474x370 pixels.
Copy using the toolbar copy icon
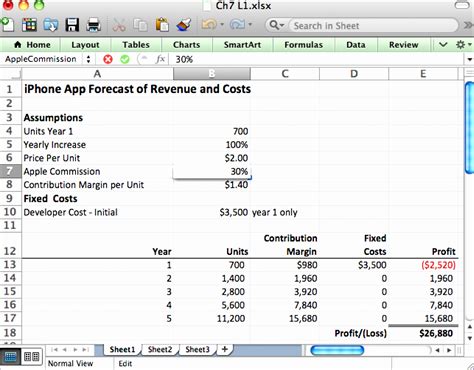click(x=140, y=25)
